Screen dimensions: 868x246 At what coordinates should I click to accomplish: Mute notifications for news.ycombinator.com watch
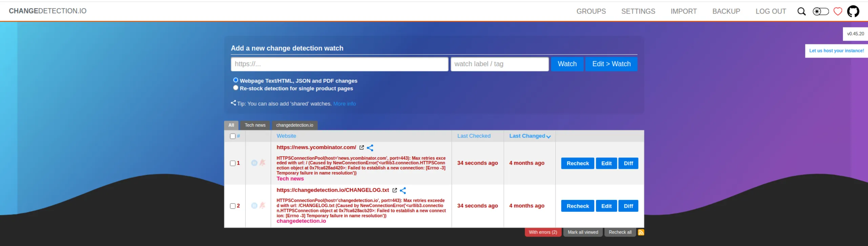262,163
